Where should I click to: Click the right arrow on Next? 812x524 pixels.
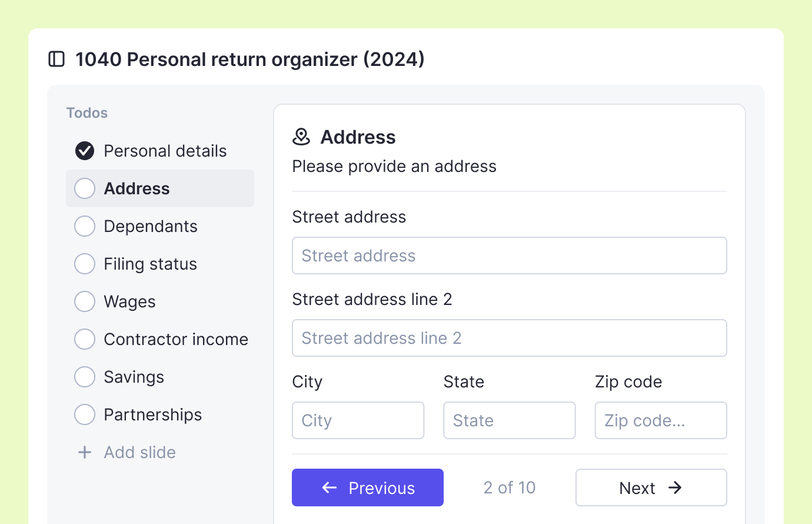coord(675,487)
